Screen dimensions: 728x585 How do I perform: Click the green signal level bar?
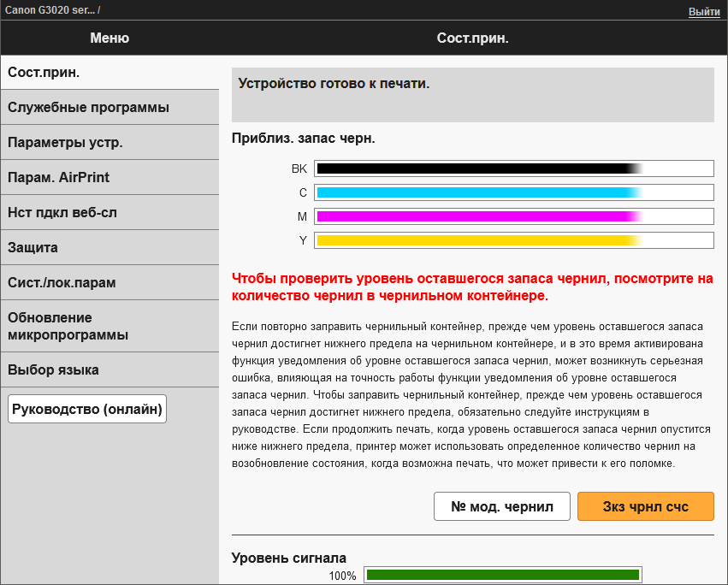click(502, 575)
